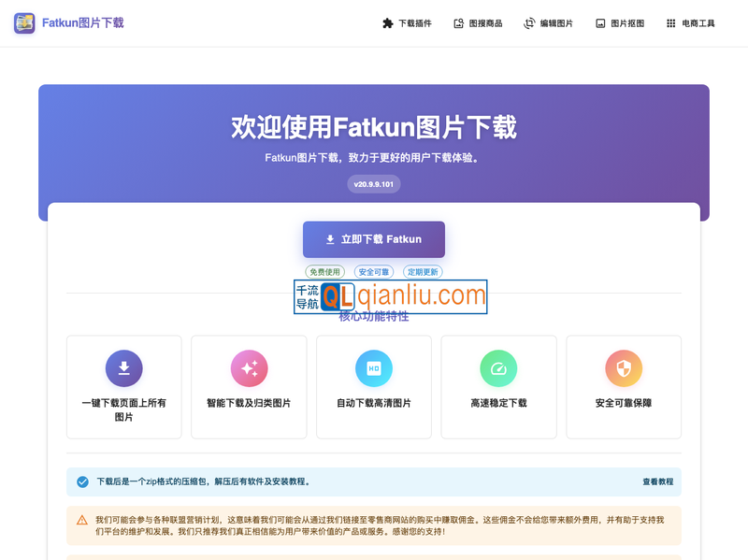The image size is (748, 560).
Task: Select the puzzle-piece 下载插件 icon
Action: point(387,22)
